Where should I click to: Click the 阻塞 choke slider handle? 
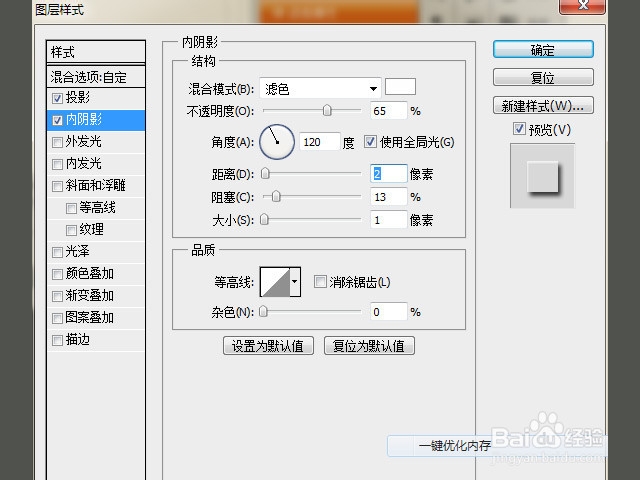pyautogui.click(x=276, y=196)
